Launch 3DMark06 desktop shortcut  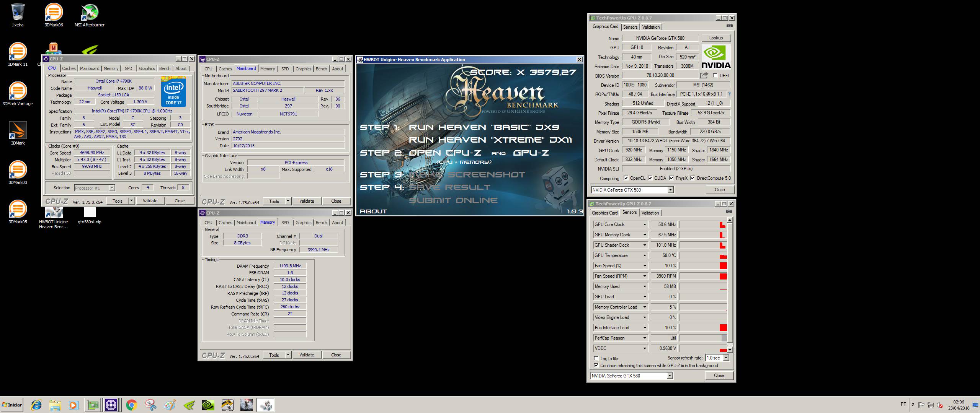tap(54, 15)
